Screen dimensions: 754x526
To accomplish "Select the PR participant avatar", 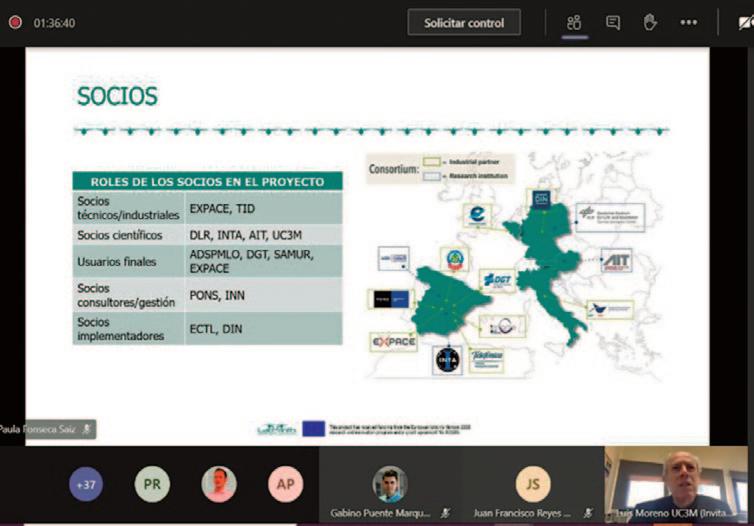I will 152,484.
